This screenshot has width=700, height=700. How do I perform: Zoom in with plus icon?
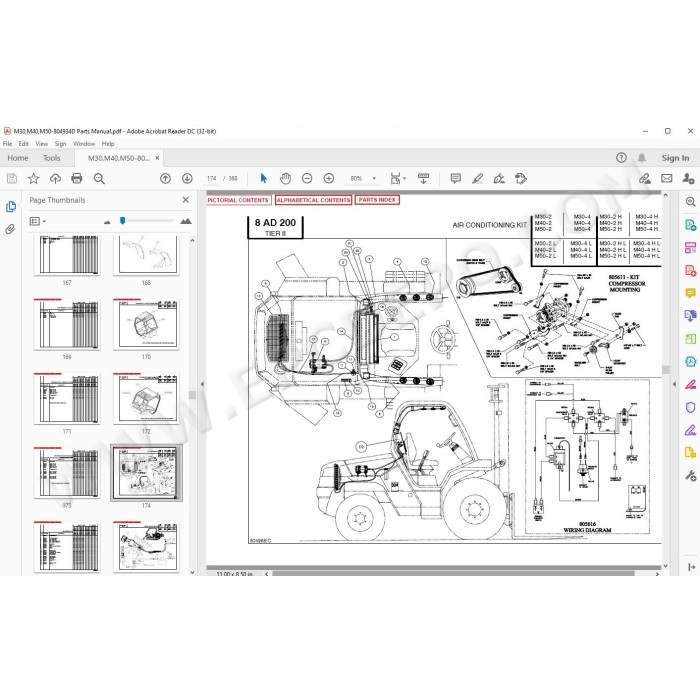pyautogui.click(x=329, y=179)
